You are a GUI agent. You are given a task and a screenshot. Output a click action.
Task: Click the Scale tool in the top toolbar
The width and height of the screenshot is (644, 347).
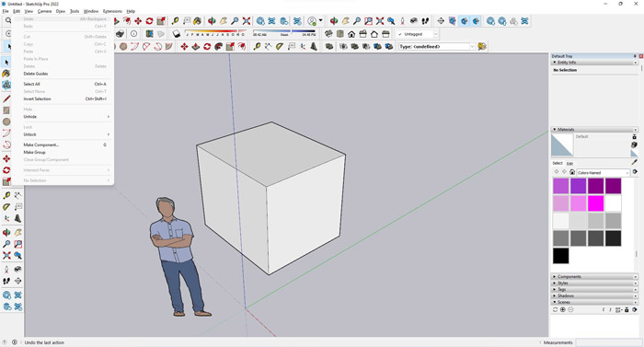161,21
